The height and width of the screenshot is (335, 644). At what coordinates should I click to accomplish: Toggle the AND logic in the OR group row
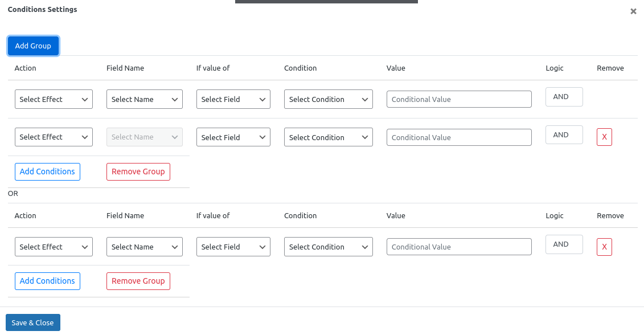point(564,244)
